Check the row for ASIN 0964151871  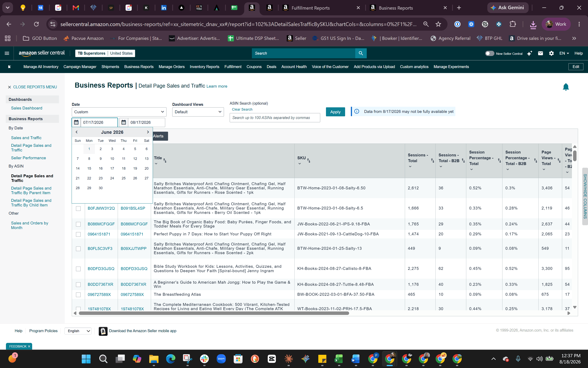click(78, 234)
